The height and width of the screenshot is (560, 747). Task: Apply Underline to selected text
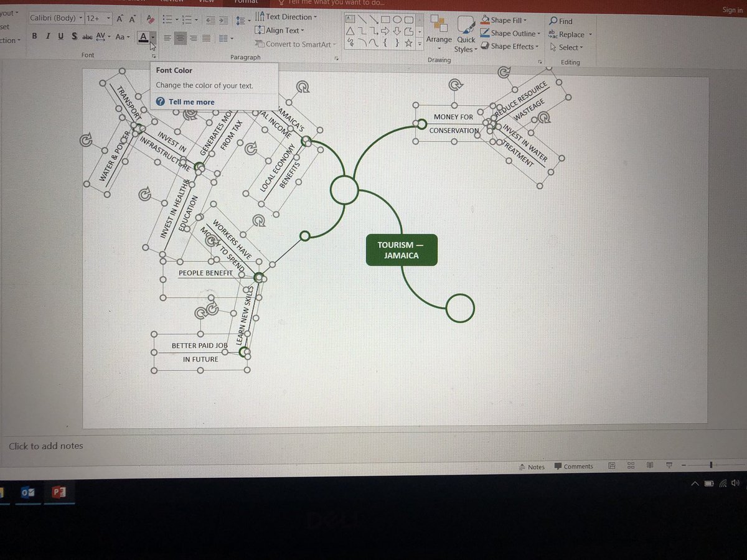click(x=60, y=36)
